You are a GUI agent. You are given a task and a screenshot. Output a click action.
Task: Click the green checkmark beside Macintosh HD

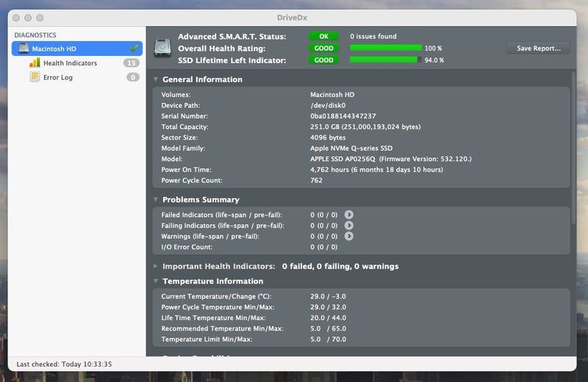134,48
